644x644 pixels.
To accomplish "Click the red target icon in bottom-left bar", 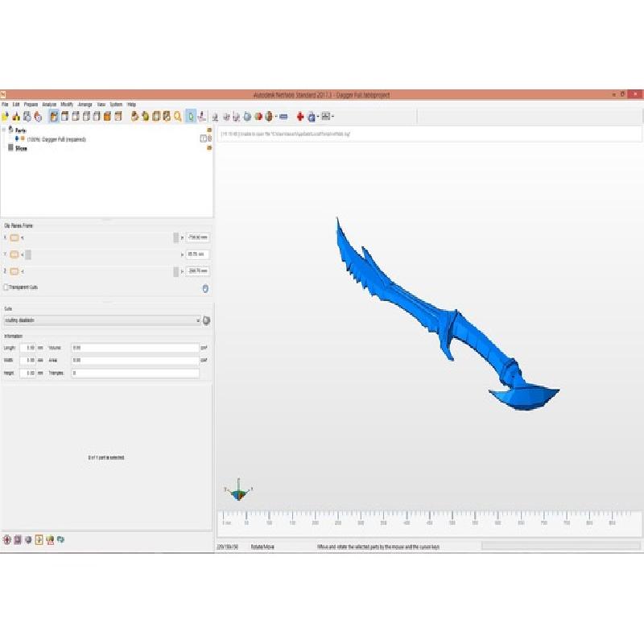I will [x=6, y=539].
